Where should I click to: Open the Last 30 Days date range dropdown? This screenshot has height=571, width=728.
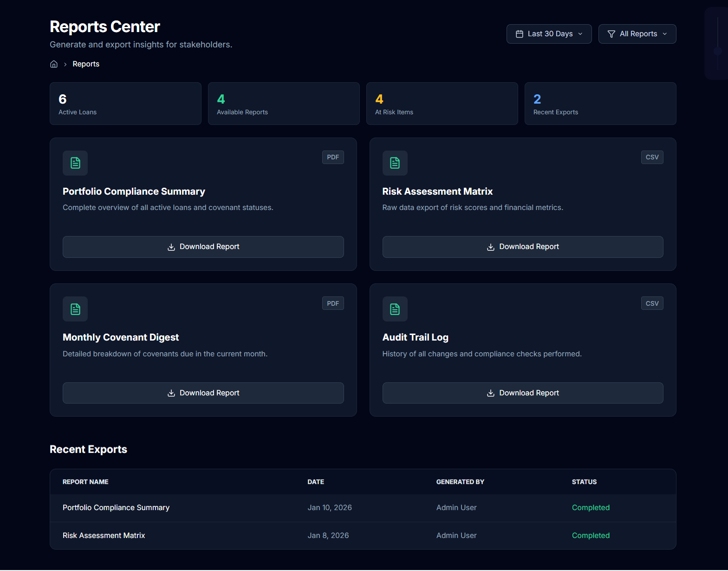coord(549,34)
